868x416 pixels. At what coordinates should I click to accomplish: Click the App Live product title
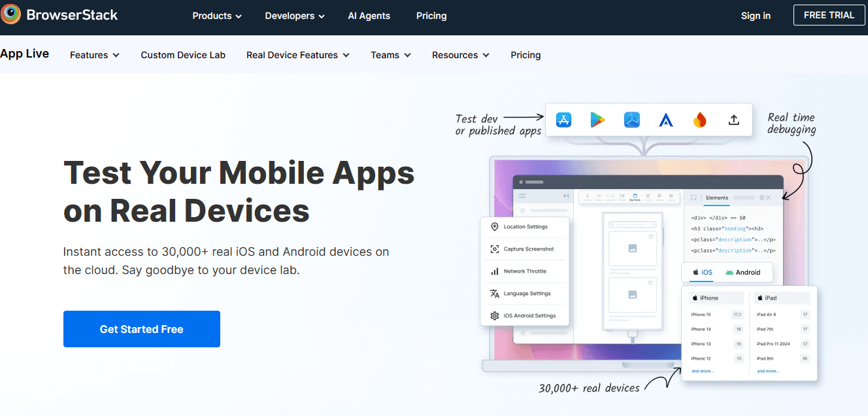pyautogui.click(x=25, y=54)
